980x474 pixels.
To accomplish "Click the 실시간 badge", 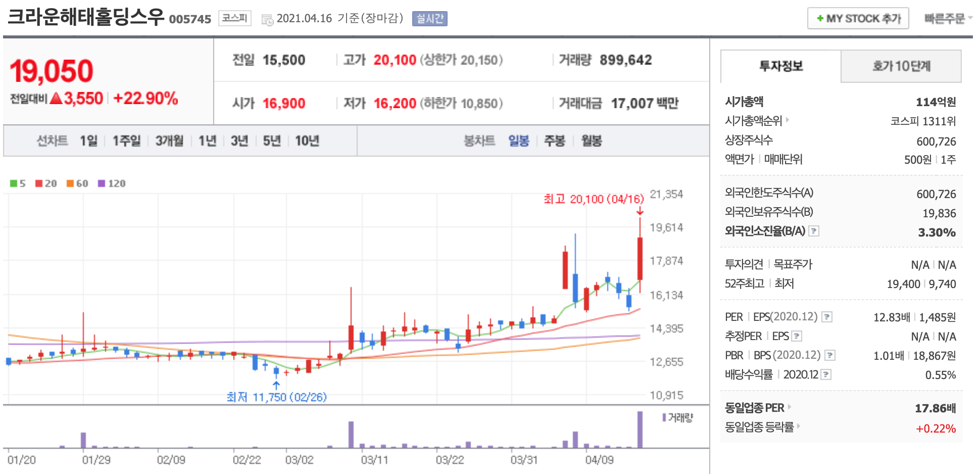I will (429, 19).
